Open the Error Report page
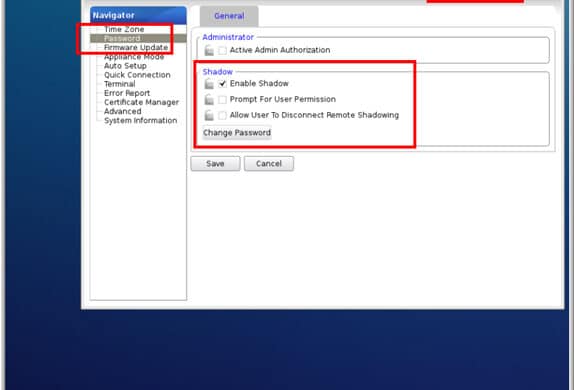574x390 pixels. [x=127, y=93]
